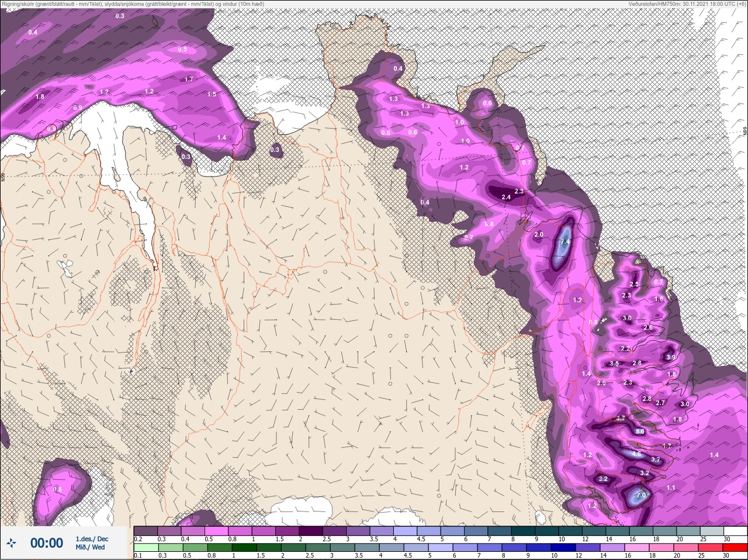This screenshot has width=748, height=560.
Task: Select the bright pink 0.5 swatch in upper legend row
Action: point(216,531)
